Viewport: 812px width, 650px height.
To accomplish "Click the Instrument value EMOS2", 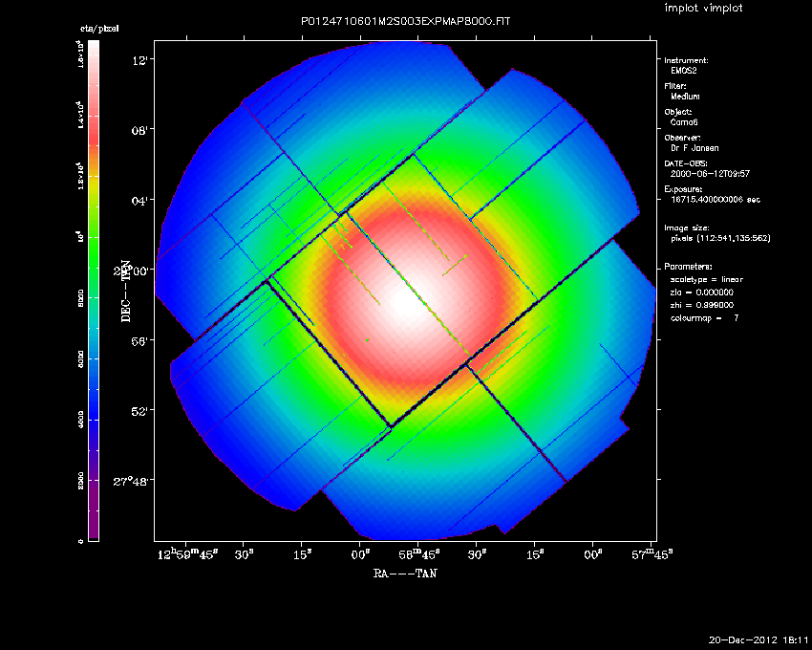I will (684, 71).
